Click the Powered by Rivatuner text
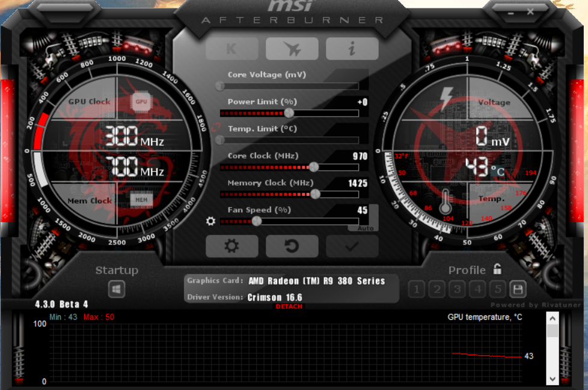Viewport: 588px width, 390px height. coord(535,305)
